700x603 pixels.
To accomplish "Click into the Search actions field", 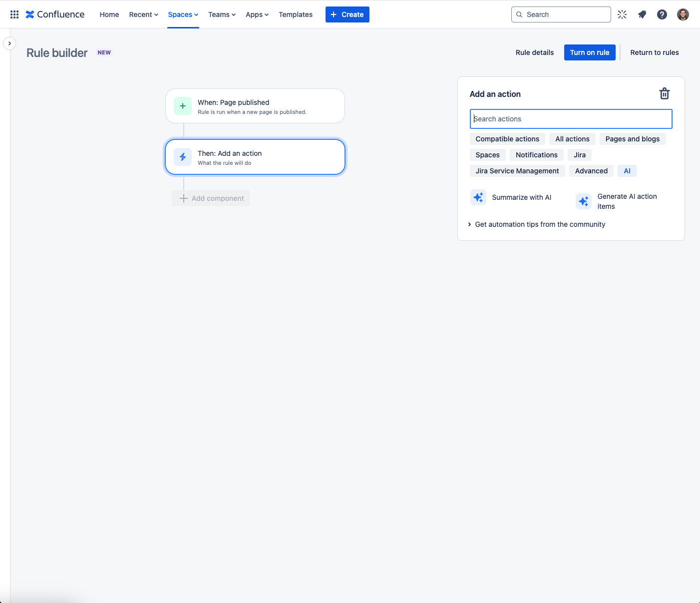I will 571,119.
